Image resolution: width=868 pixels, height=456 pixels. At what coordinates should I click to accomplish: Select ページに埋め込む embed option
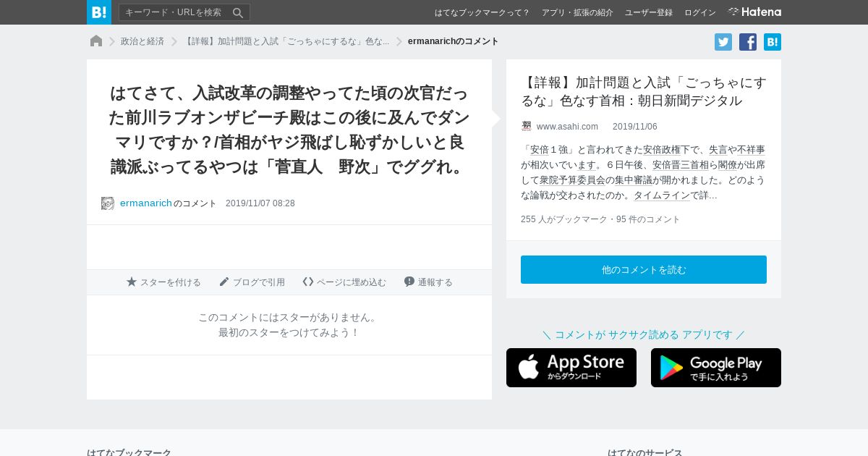344,282
